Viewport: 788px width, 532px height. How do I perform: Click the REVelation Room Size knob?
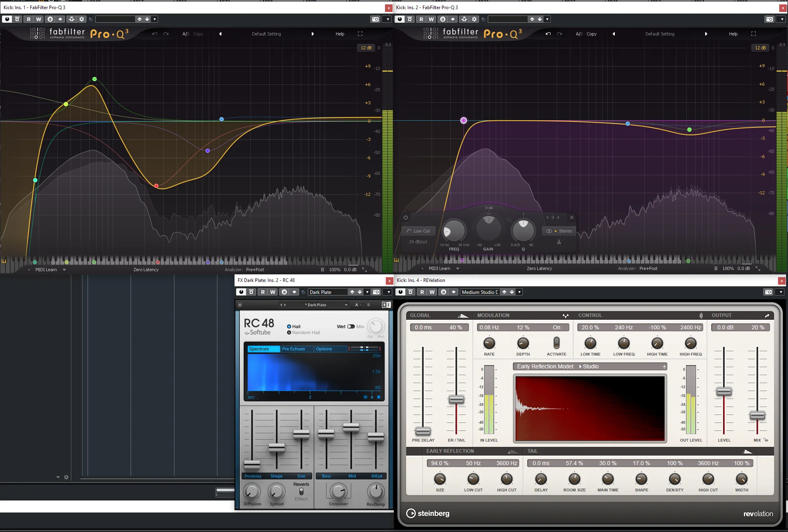[x=574, y=479]
